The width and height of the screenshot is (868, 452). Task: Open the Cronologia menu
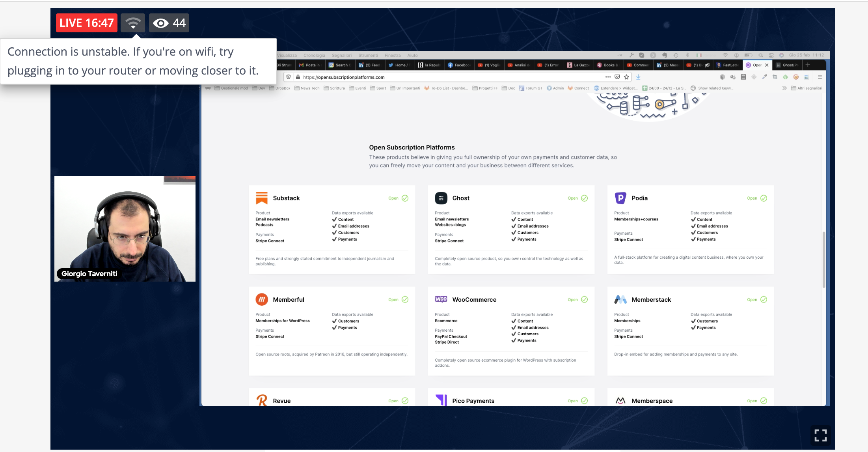pos(314,55)
